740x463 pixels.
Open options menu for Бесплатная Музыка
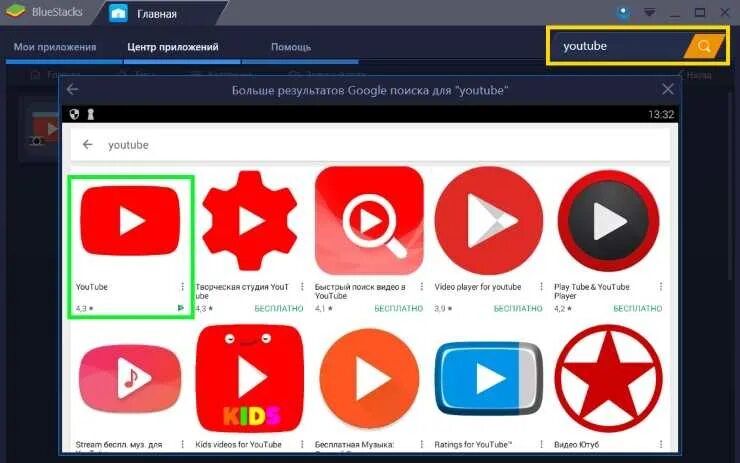pyautogui.click(x=421, y=444)
